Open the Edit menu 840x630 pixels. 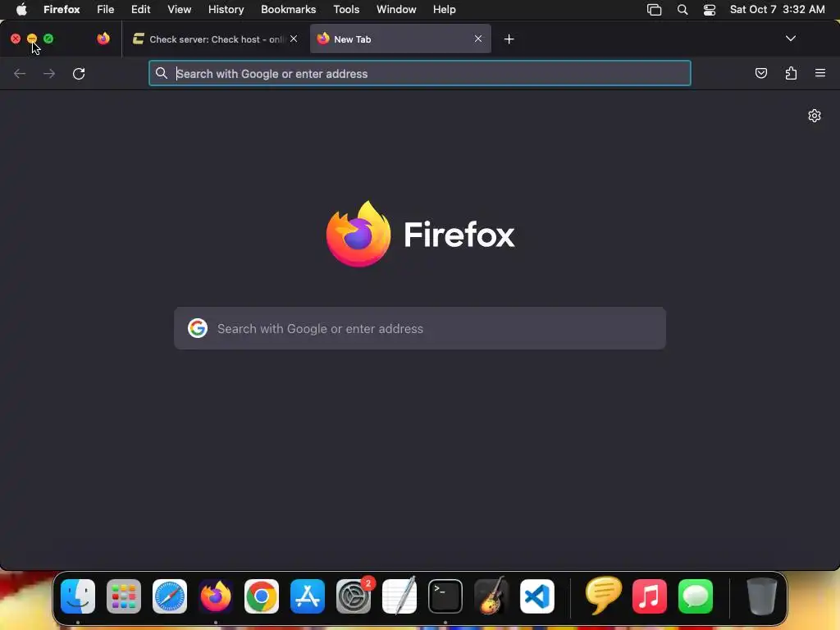141,10
